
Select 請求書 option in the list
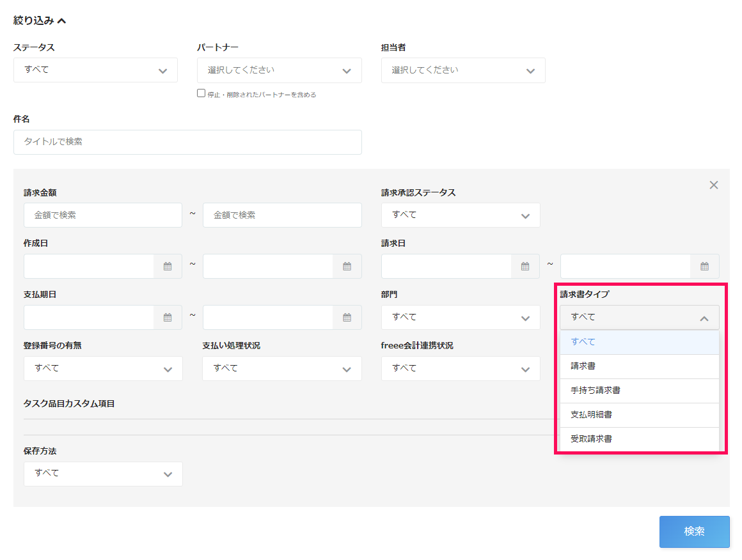click(639, 366)
